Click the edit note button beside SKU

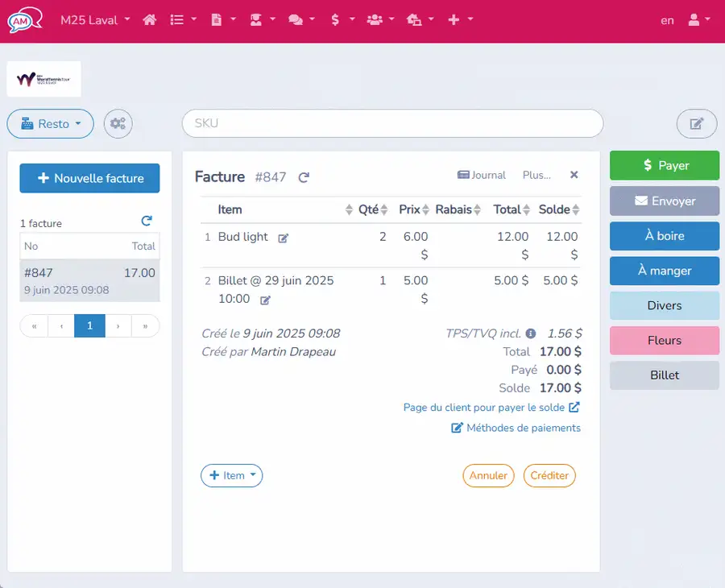click(x=697, y=123)
